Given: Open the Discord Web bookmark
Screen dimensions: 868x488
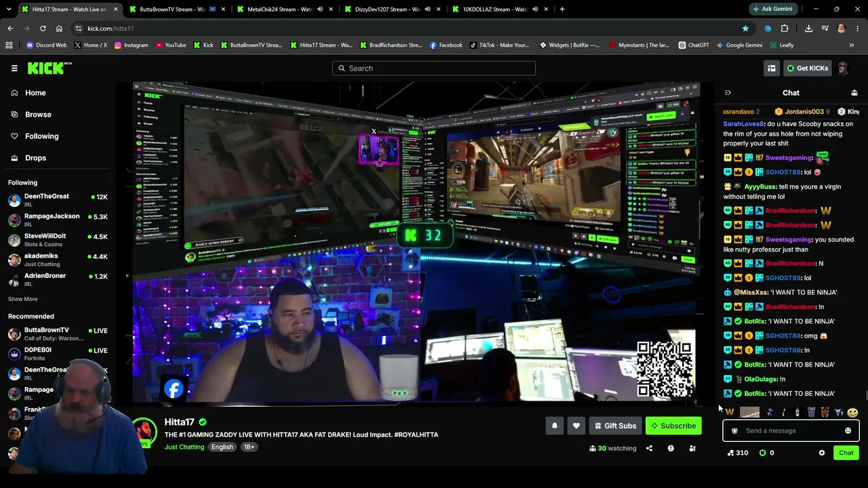Looking at the screenshot, I should [x=46, y=45].
